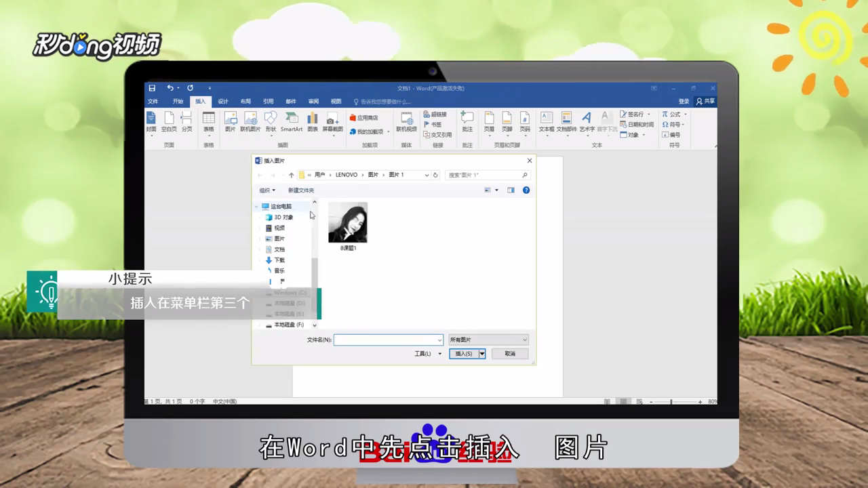This screenshot has width=868, height=488.
Task: Click the 登录 sign-in link
Action: point(684,102)
